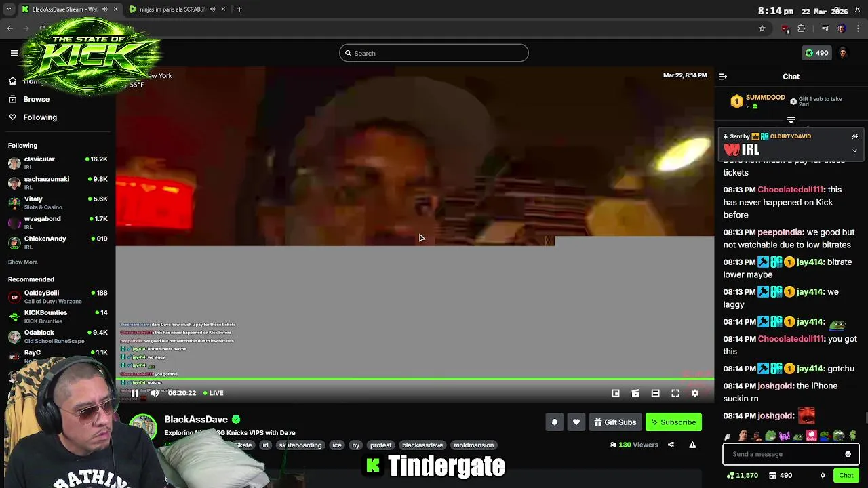Open Vitaly channel in Following

[58, 203]
